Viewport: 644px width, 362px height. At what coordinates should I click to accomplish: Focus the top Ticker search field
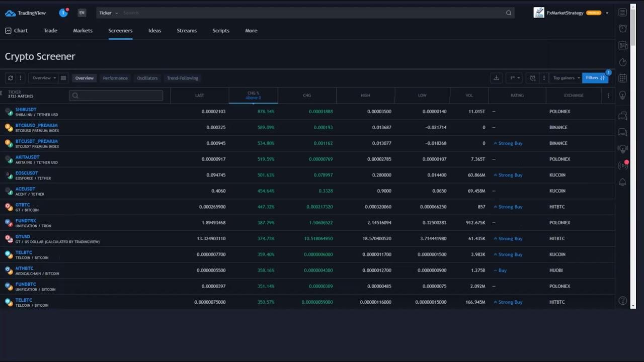[x=312, y=13]
